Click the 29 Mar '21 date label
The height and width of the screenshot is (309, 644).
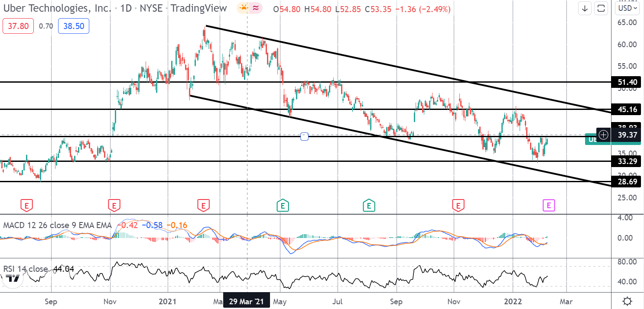[247, 301]
